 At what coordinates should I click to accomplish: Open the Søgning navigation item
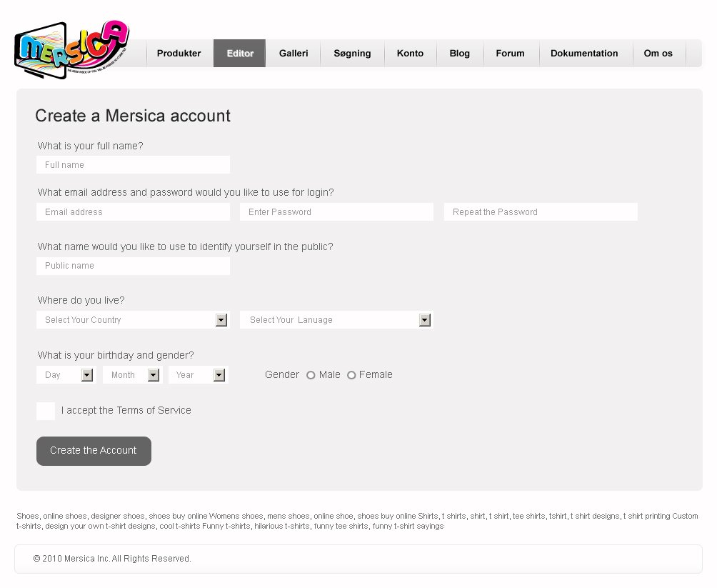(x=352, y=53)
